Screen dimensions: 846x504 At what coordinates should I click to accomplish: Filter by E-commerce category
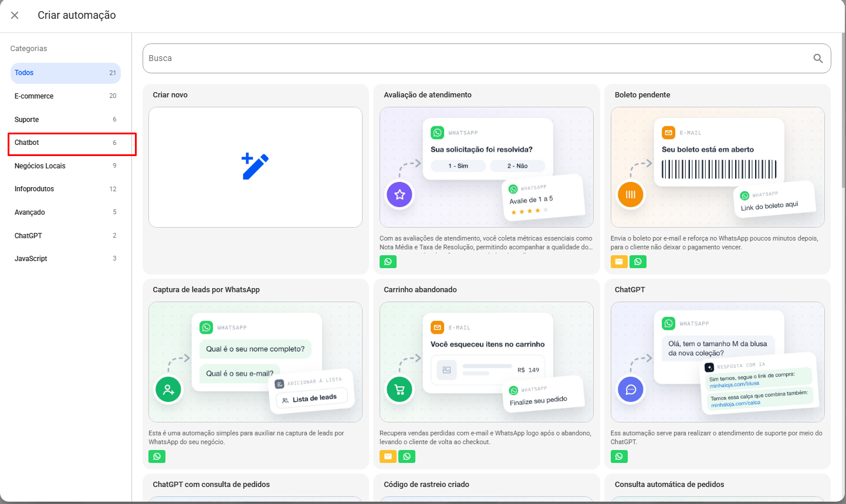tap(66, 96)
